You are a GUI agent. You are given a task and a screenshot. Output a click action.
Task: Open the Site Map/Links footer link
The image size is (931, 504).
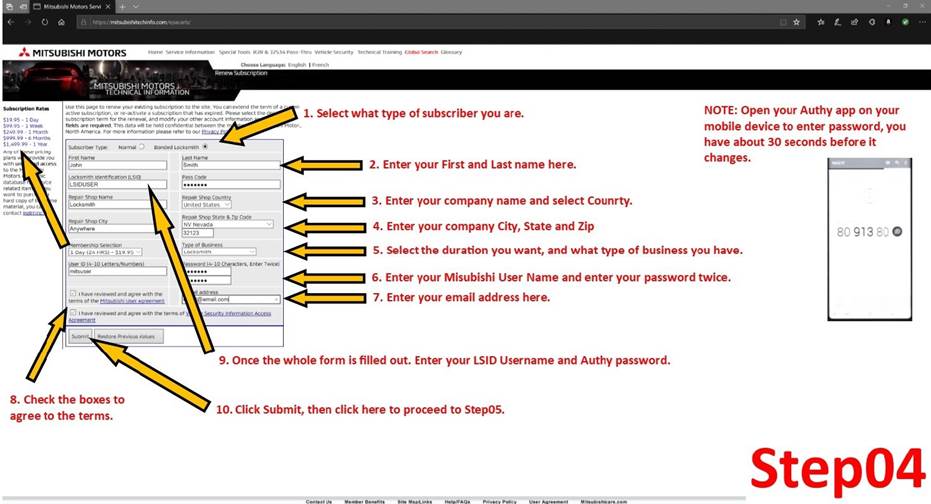coord(414,501)
